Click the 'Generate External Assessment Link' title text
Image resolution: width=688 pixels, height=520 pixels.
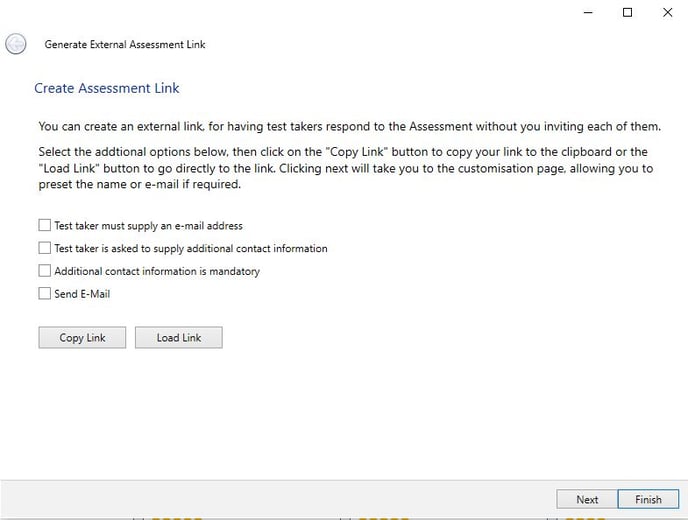125,44
